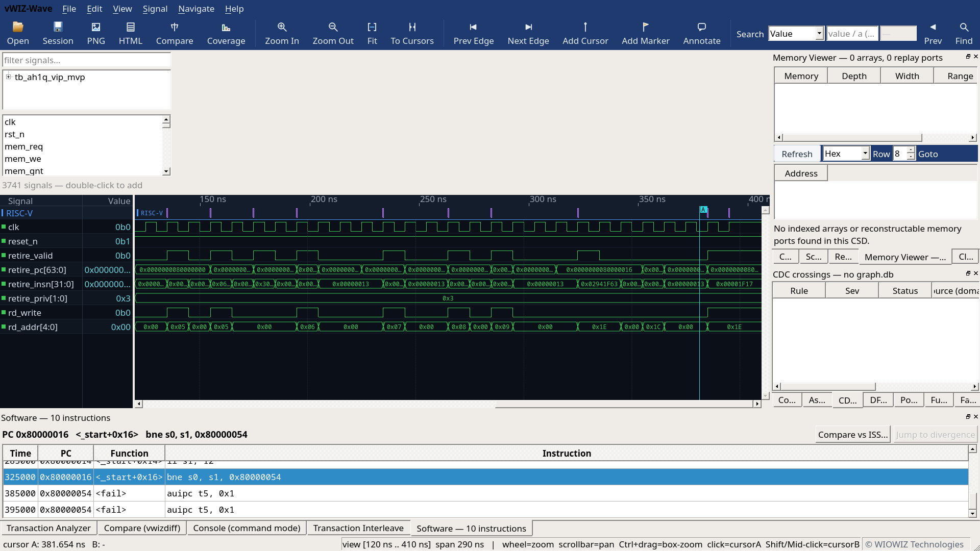Select the retire_priv[1:0] signal row

(66, 298)
